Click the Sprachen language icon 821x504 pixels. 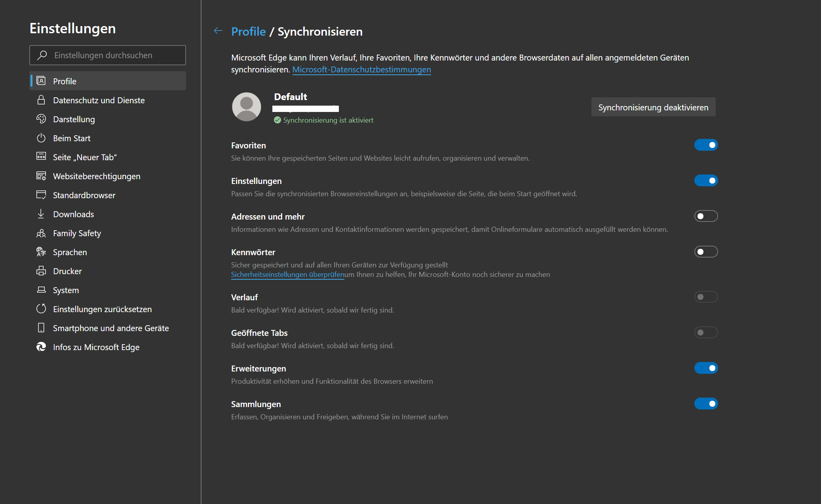click(41, 252)
